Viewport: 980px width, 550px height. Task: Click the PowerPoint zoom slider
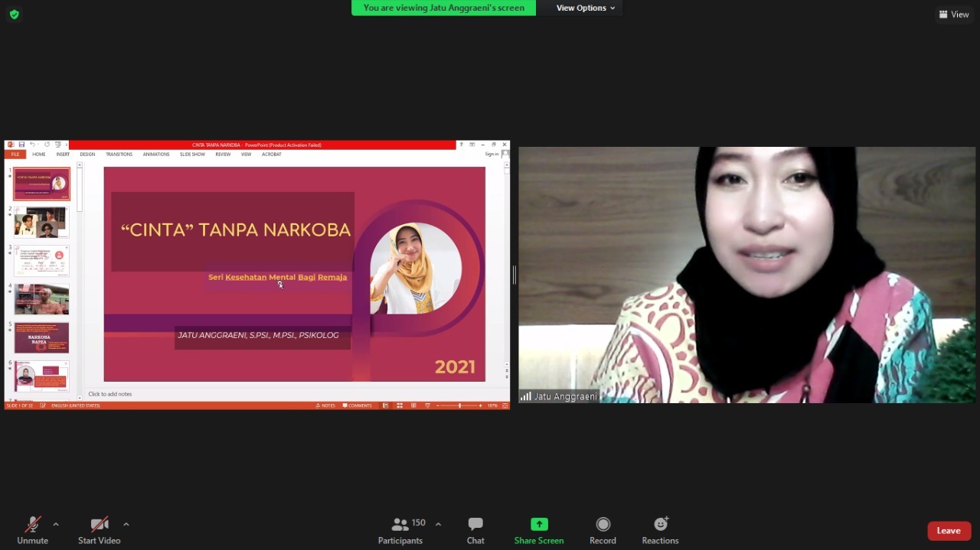(x=459, y=405)
